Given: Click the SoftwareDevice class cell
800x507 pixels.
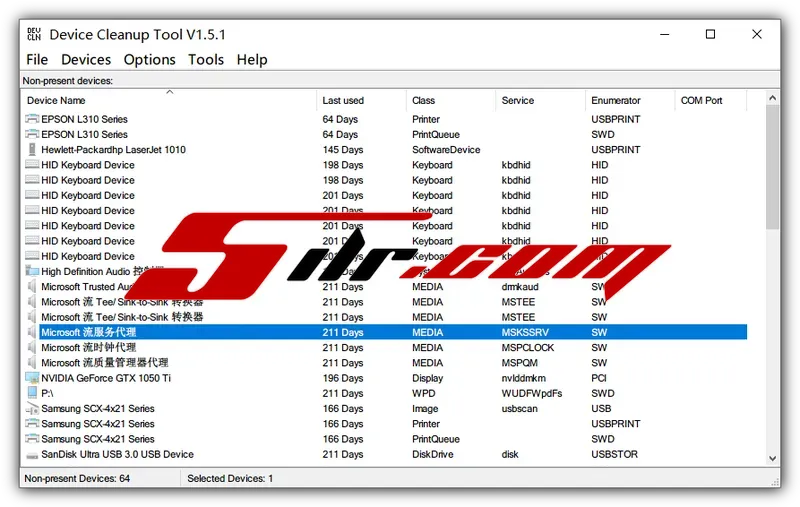Looking at the screenshot, I should pos(446,149).
